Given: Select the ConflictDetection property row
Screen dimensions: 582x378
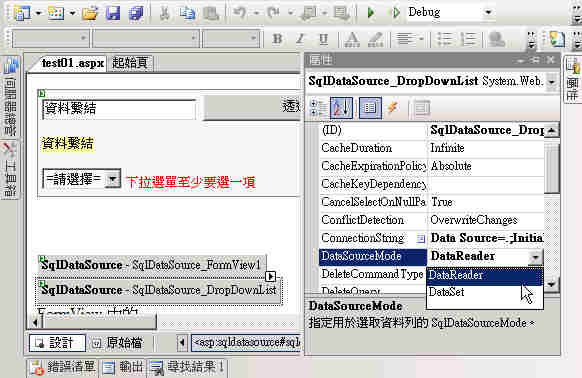Looking at the screenshot, I should (431, 220).
